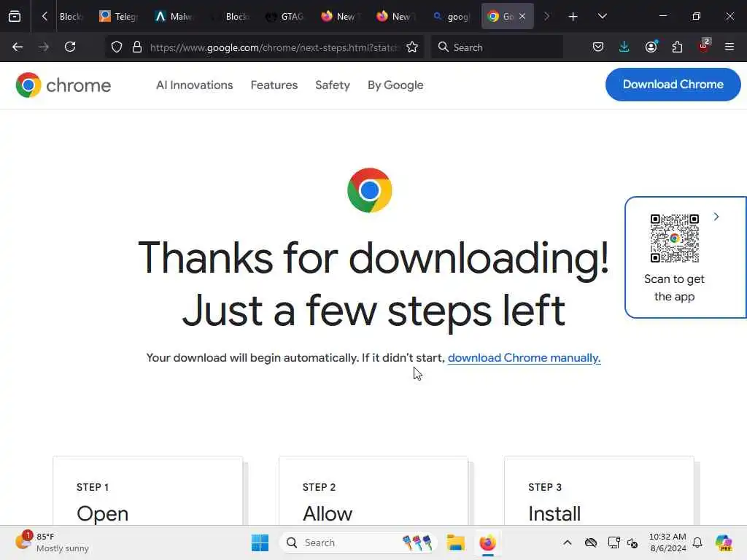Open Firefox View list-all-tabs icon
Image resolution: width=747 pixels, height=560 pixels.
pos(15,16)
